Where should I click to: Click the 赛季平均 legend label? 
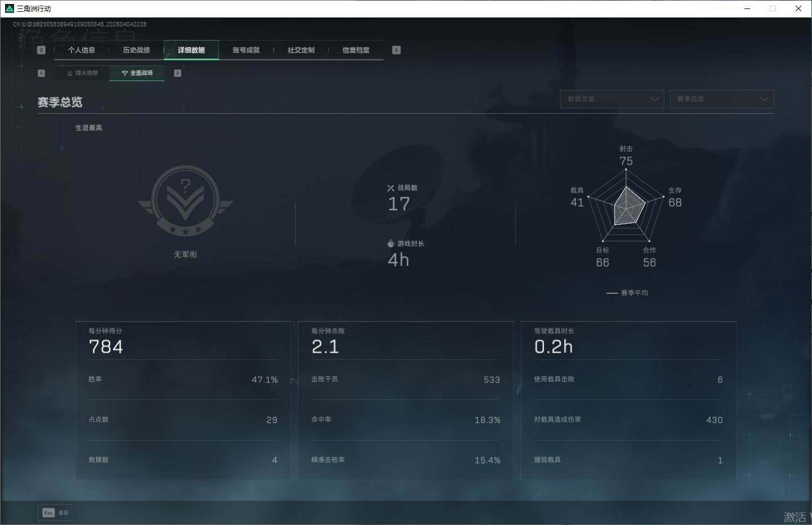click(x=634, y=293)
